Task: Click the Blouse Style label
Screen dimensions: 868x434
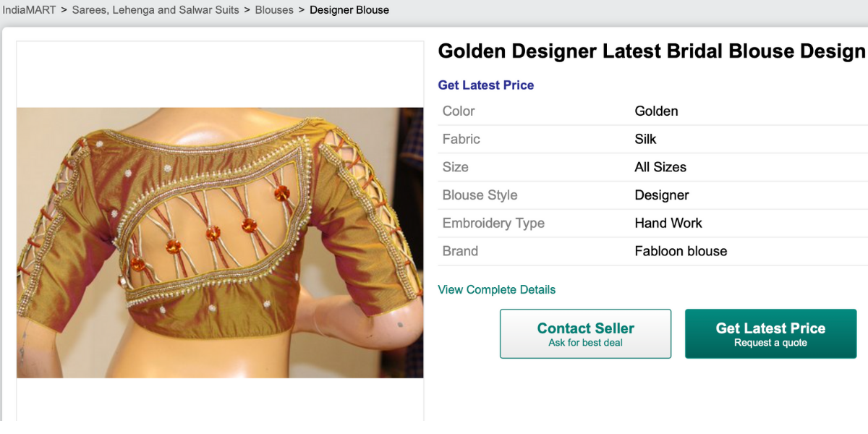Action: pyautogui.click(x=480, y=195)
